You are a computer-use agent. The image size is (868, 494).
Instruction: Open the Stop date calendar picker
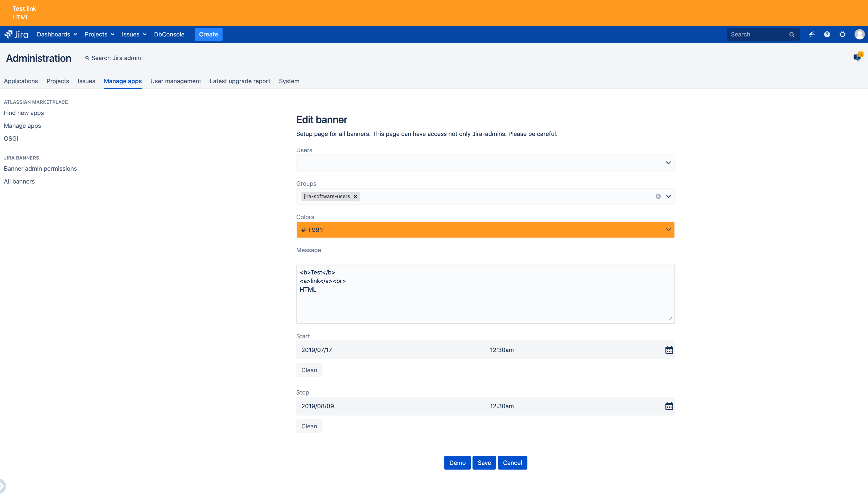pos(669,406)
